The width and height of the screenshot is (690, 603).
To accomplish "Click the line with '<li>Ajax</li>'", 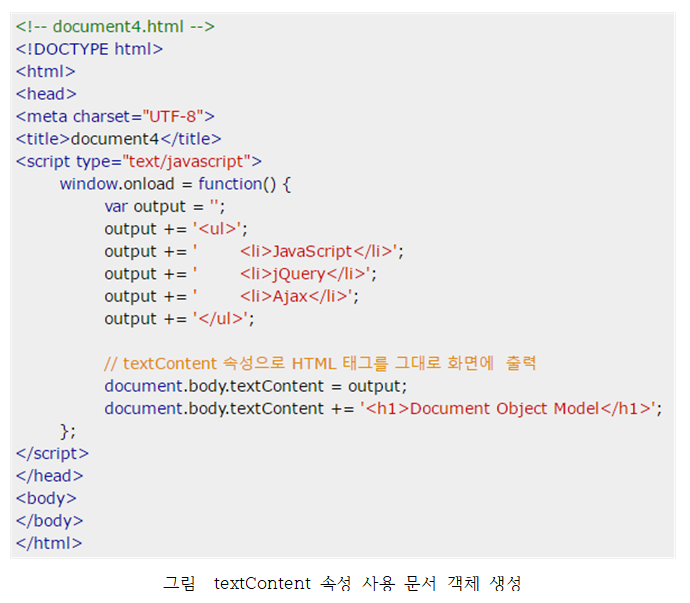I will [231, 297].
